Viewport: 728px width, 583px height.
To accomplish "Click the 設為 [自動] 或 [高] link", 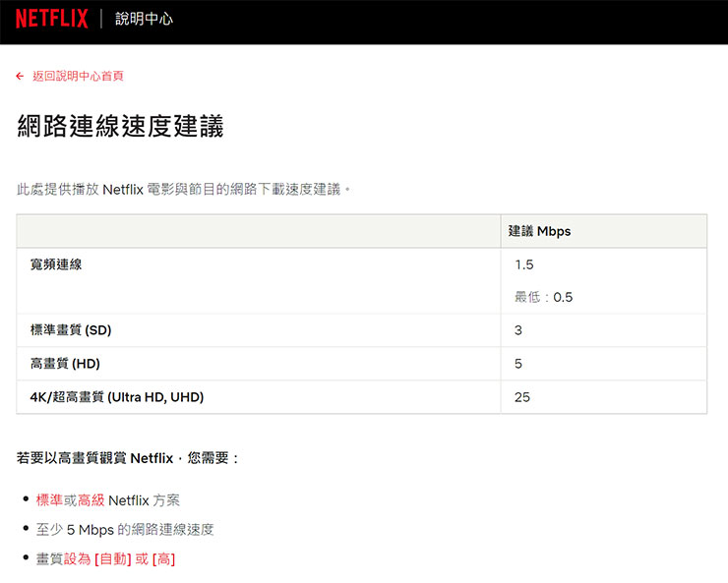I will tap(119, 558).
